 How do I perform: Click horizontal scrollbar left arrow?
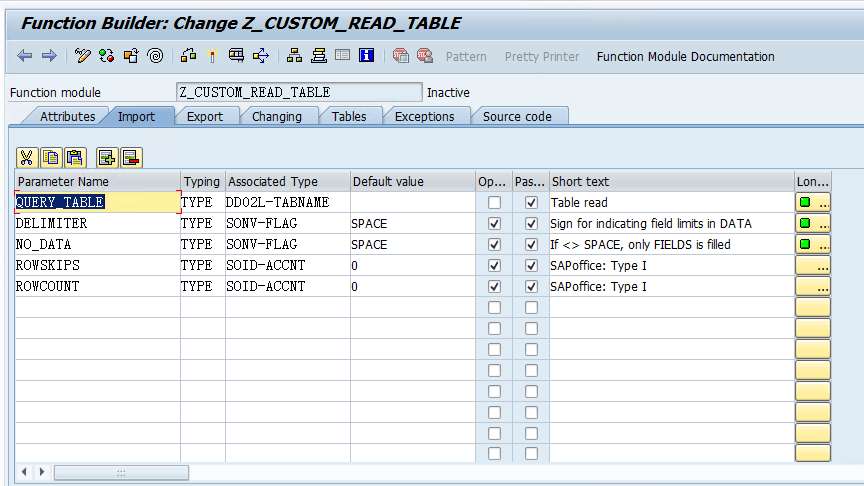(x=24, y=472)
